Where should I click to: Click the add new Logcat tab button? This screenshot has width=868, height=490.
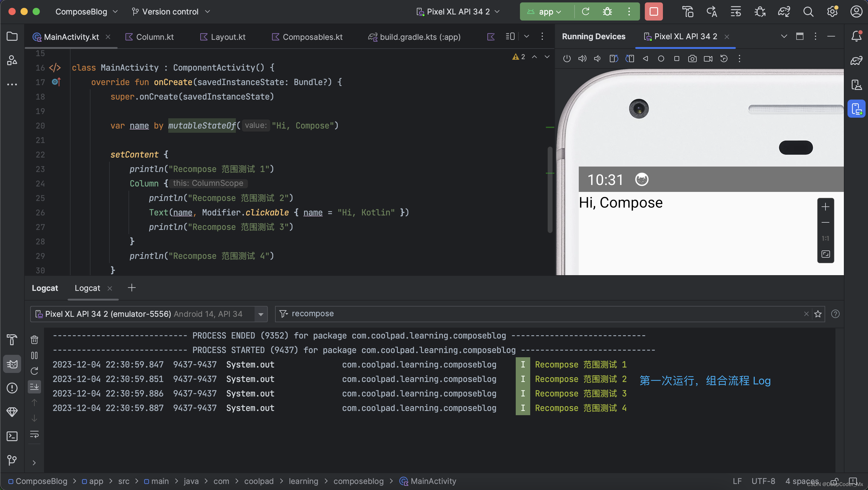pos(131,288)
